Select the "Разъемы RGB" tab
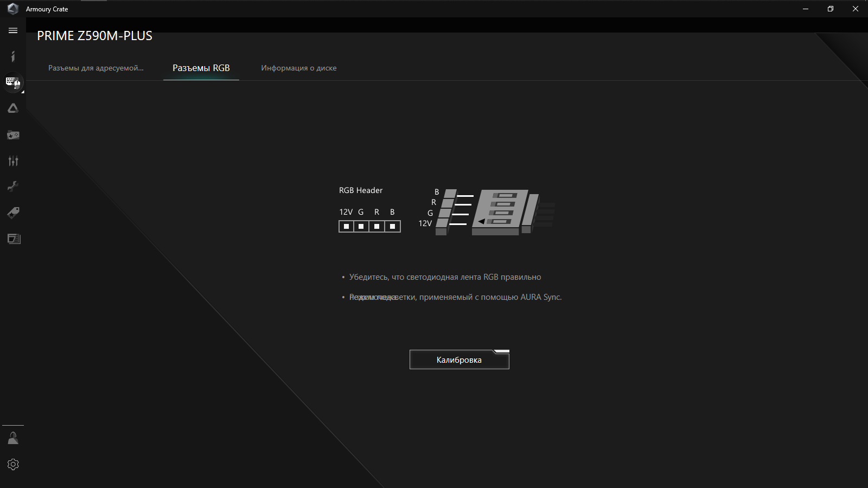Viewport: 868px width, 488px height. click(201, 68)
